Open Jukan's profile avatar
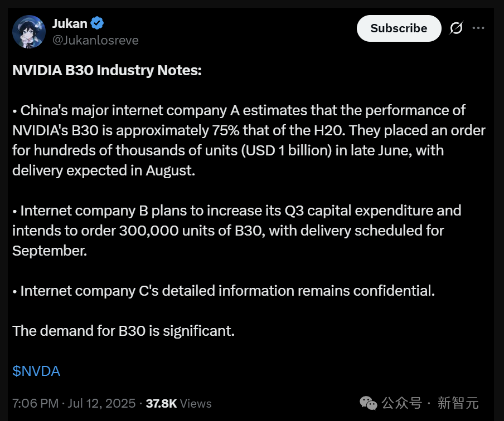This screenshot has width=504, height=421. tap(29, 31)
